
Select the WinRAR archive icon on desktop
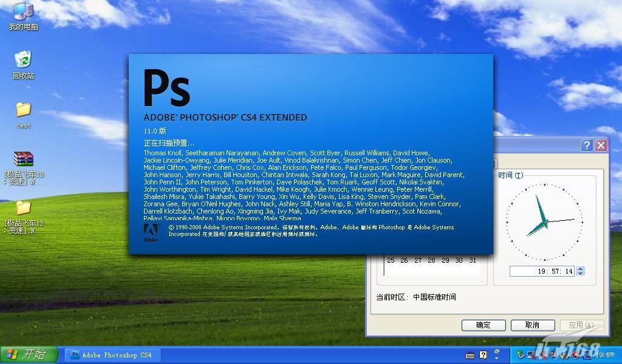click(24, 168)
